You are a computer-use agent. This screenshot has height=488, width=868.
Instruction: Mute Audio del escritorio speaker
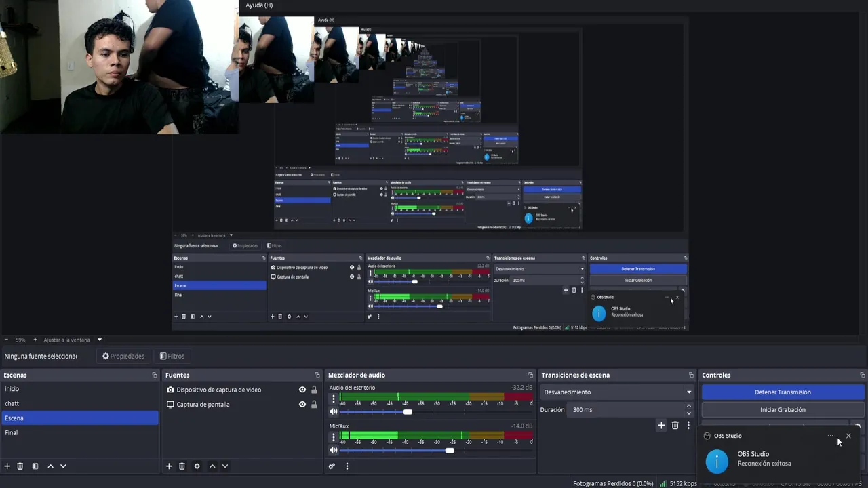[x=333, y=411]
